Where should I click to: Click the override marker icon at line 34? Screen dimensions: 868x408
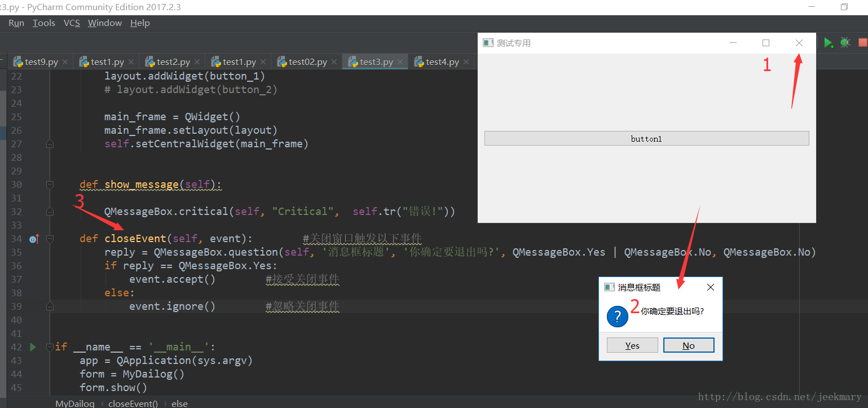(x=33, y=239)
